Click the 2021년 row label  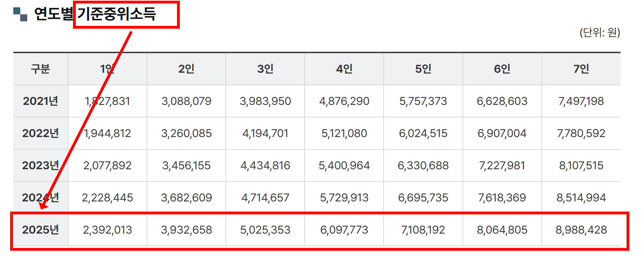tap(40, 101)
